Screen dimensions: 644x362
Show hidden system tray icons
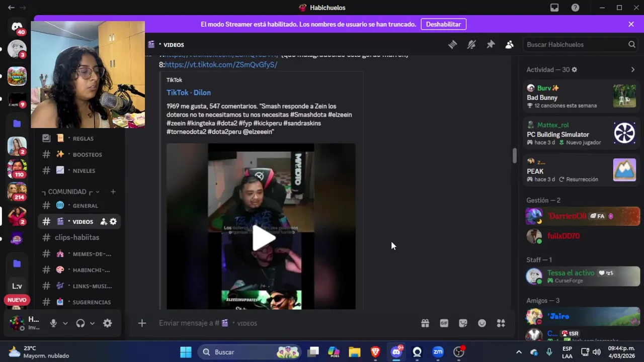click(x=519, y=352)
